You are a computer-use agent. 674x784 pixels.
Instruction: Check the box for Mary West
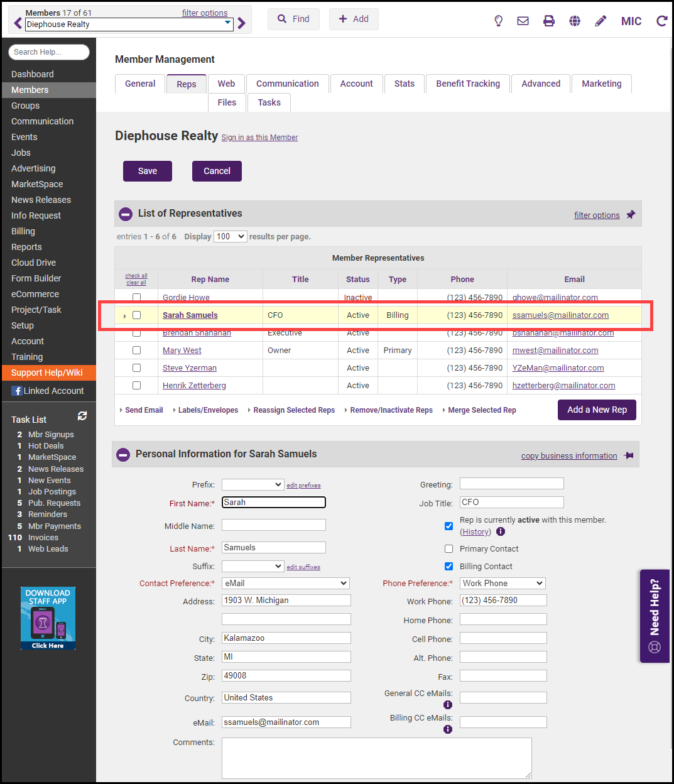[x=136, y=351]
